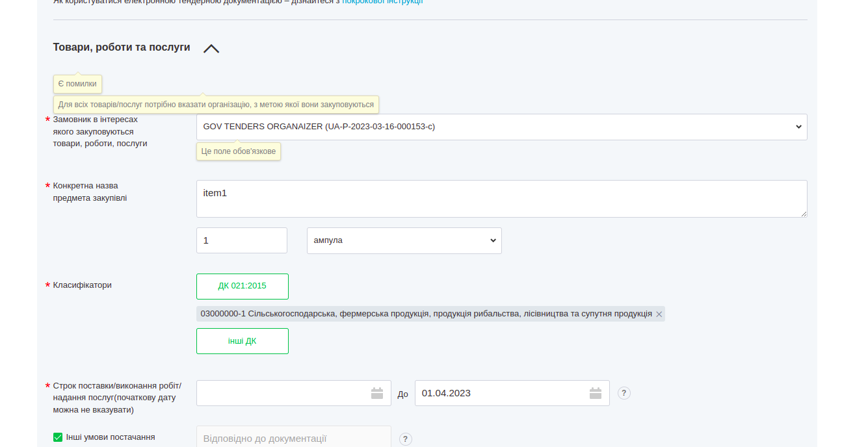The image size is (868, 447).
Task: Uncheck Інші умови постачання checkbox
Action: click(58, 437)
